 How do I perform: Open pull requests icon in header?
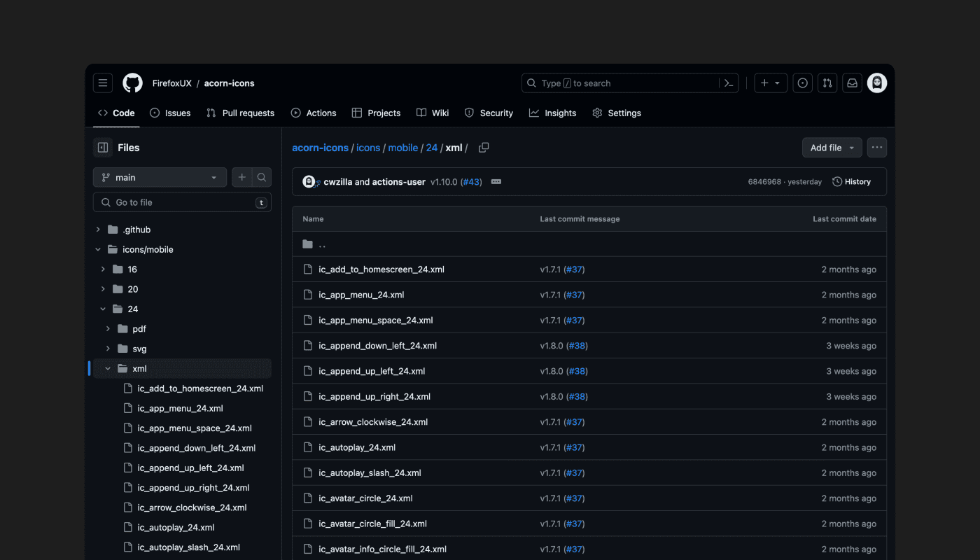pyautogui.click(x=827, y=83)
